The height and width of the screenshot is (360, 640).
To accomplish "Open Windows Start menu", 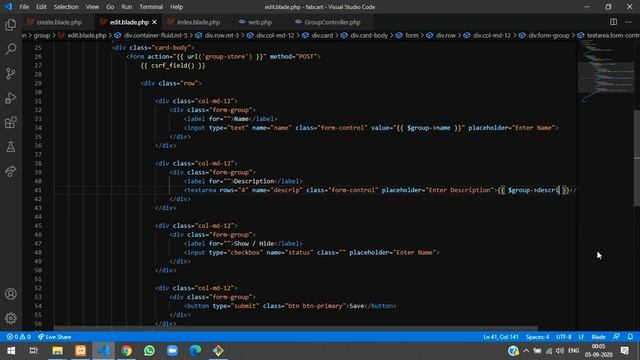I will [x=11, y=351].
